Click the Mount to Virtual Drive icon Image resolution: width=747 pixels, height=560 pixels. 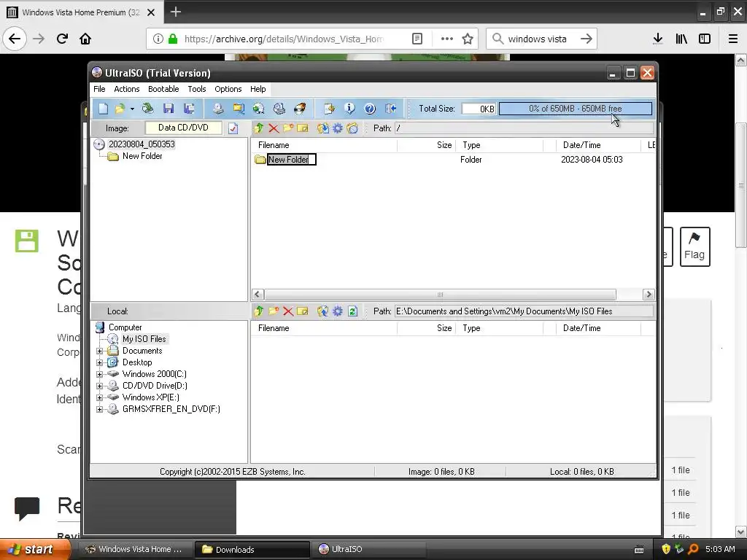tap(279, 109)
